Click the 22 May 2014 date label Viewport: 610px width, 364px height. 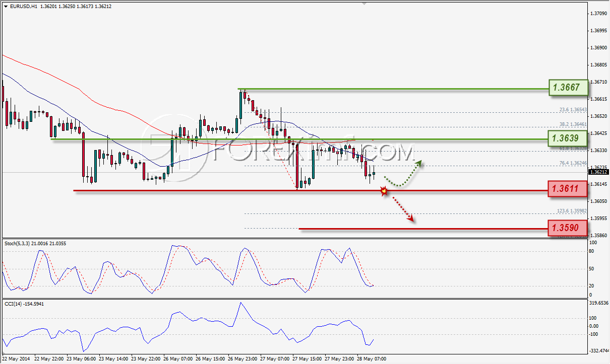[15, 359]
